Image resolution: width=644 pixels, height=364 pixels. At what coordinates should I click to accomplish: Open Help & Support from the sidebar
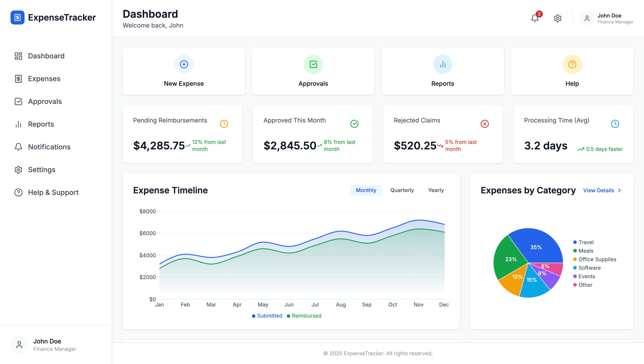(53, 192)
